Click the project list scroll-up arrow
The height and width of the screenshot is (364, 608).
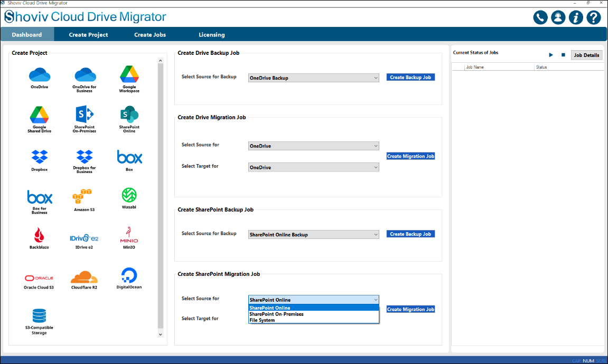coord(161,61)
